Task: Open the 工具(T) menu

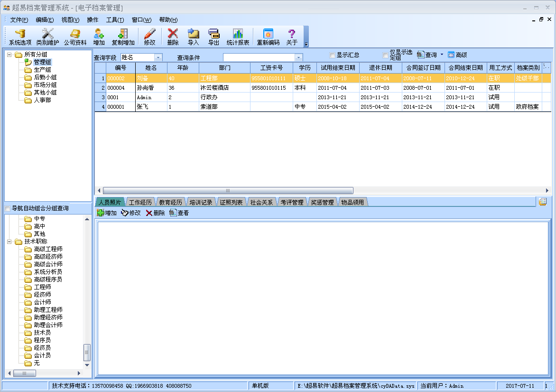Action: (x=115, y=20)
